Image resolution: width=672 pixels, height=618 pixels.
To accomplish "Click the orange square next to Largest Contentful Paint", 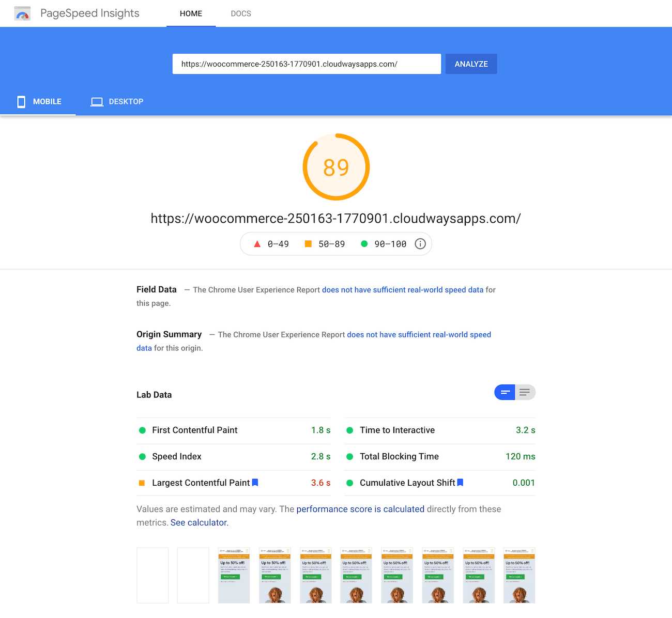I will click(142, 483).
